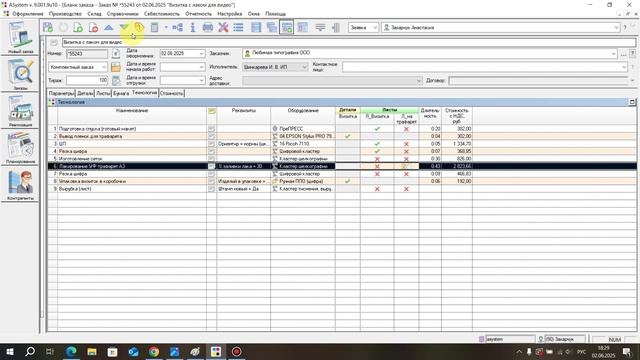Toggle Л_Визитка cross in Изготовление сеток row
Screen dimensions: 640x360
coord(377,159)
